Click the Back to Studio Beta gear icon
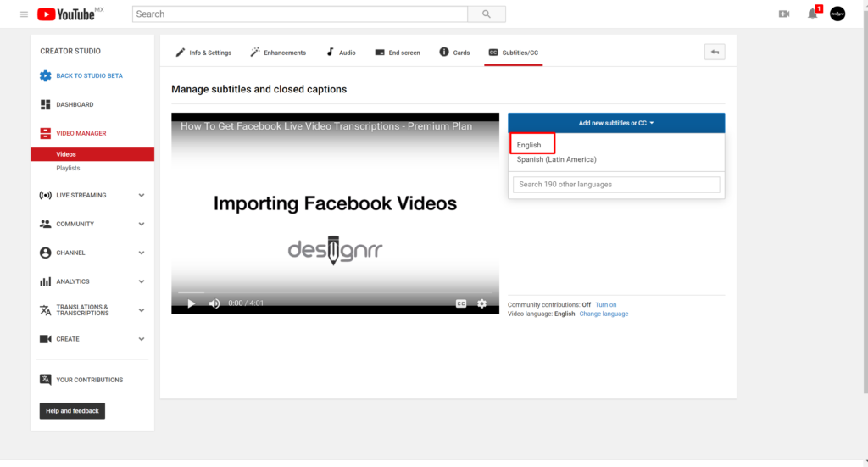The width and height of the screenshot is (868, 467). (46, 75)
